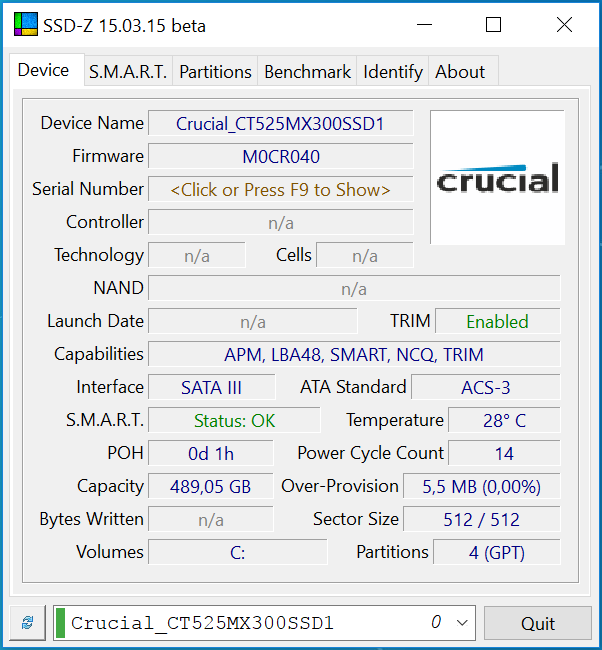Click the ACS-3 ATA Standard value
602x650 pixels.
[485, 387]
